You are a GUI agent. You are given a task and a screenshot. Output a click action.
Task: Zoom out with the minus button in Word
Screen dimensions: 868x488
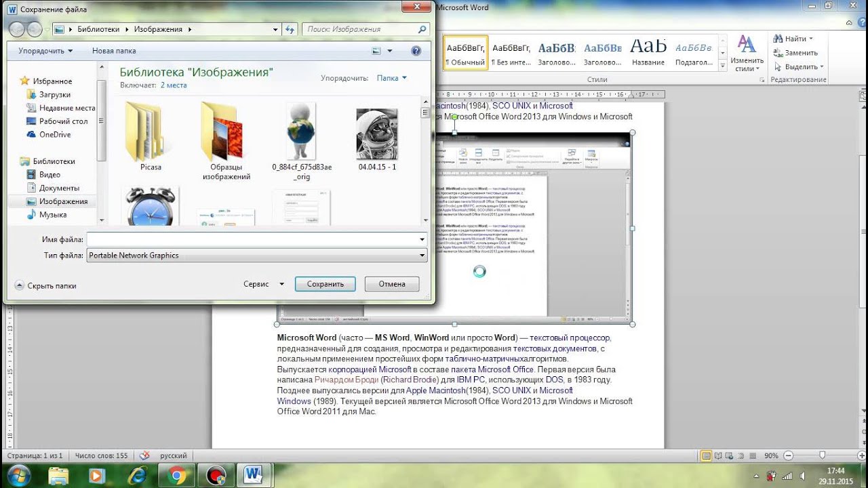(x=788, y=455)
